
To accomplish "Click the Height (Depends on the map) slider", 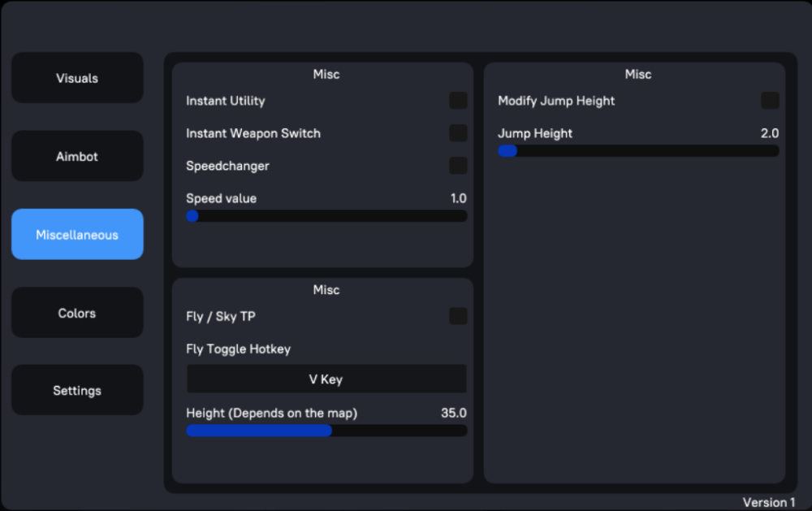I will pyautogui.click(x=326, y=431).
